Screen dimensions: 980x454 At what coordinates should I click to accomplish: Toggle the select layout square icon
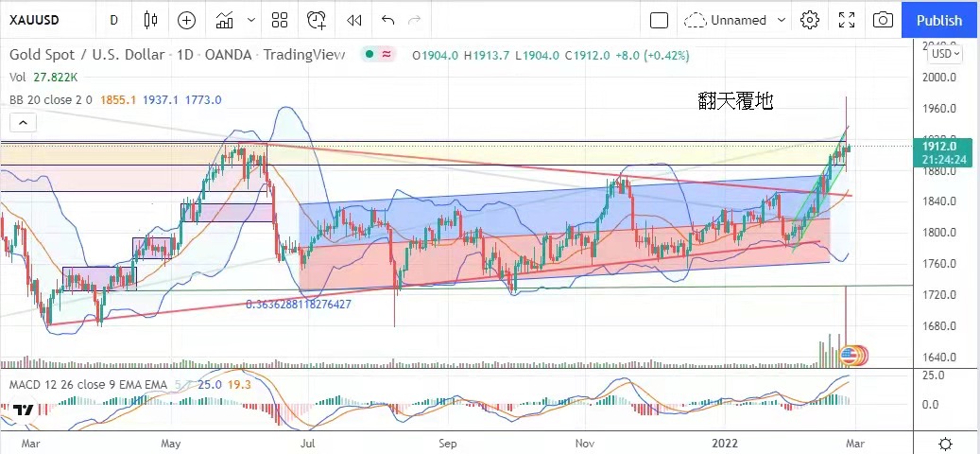(x=660, y=20)
